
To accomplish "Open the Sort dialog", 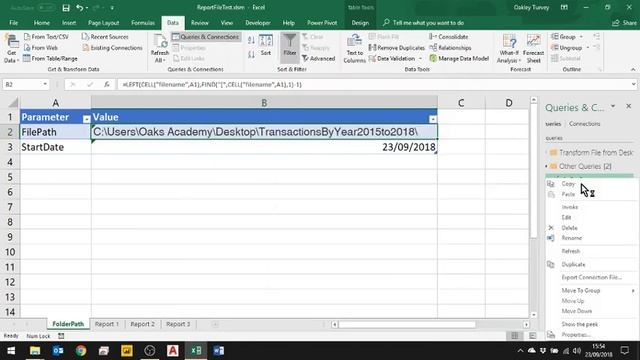I will 266,45.
